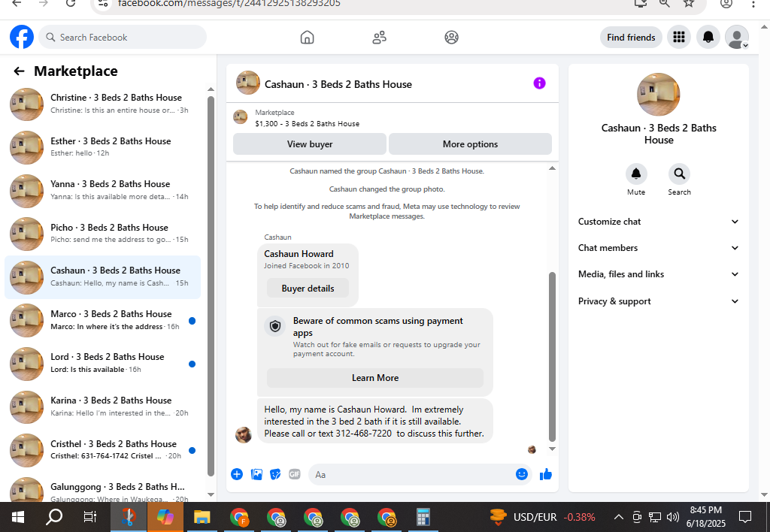
Task: Click the large Cashaun group photo in sidebar
Action: pos(658,95)
